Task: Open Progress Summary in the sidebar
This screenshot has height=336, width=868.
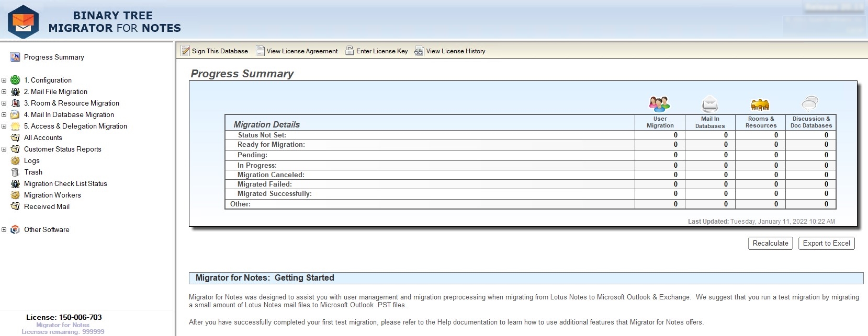Action: coord(54,57)
